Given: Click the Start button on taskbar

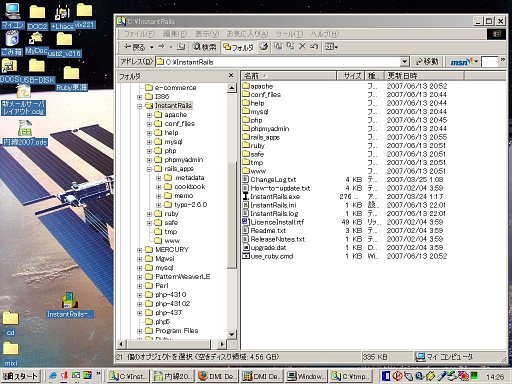Looking at the screenshot, I should coord(21,376).
